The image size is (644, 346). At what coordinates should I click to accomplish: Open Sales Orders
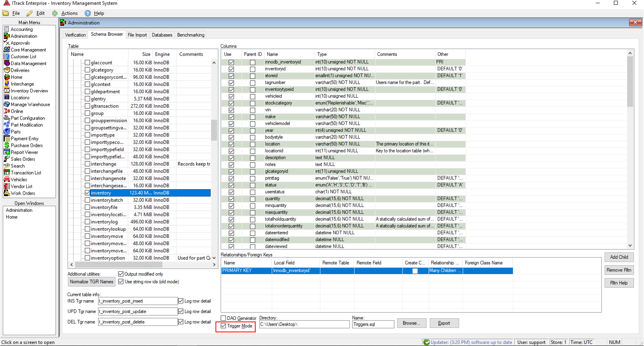[23, 159]
